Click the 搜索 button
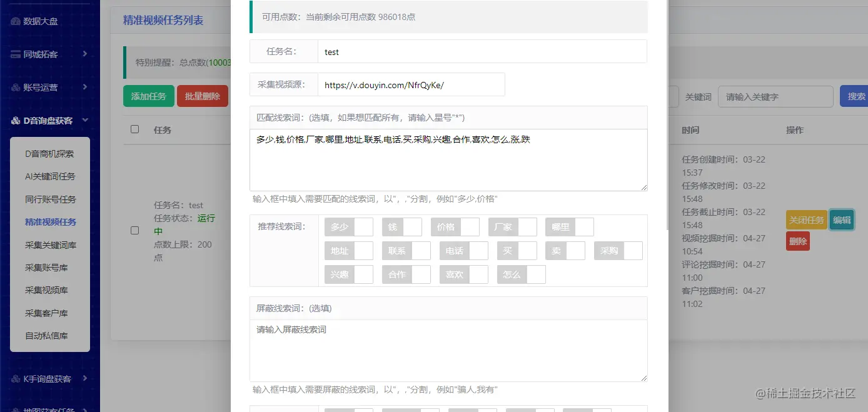 pos(854,96)
